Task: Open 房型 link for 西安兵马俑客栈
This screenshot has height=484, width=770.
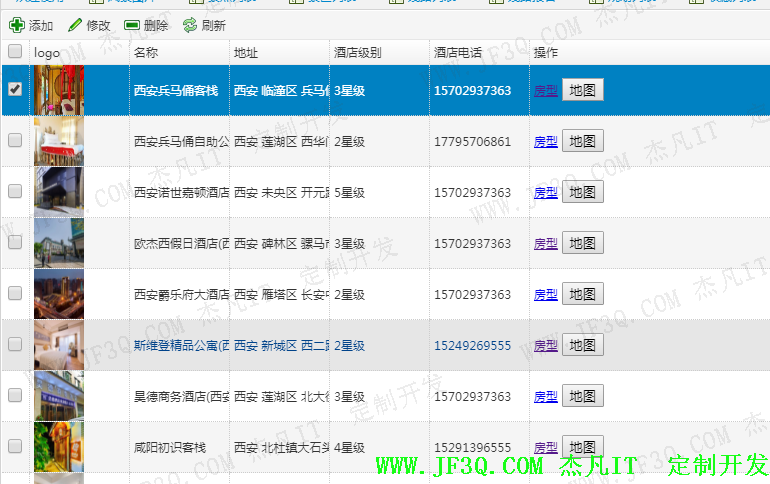Action: (x=545, y=91)
